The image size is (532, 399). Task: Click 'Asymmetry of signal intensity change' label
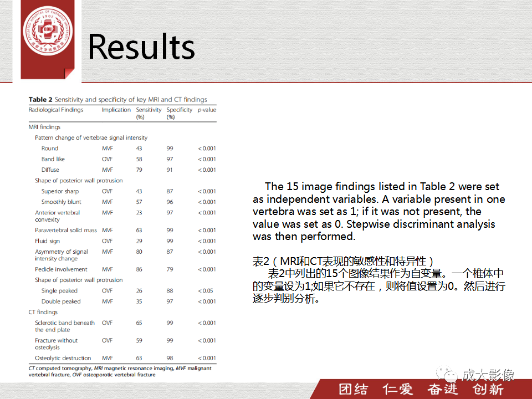pyautogui.click(x=62, y=255)
